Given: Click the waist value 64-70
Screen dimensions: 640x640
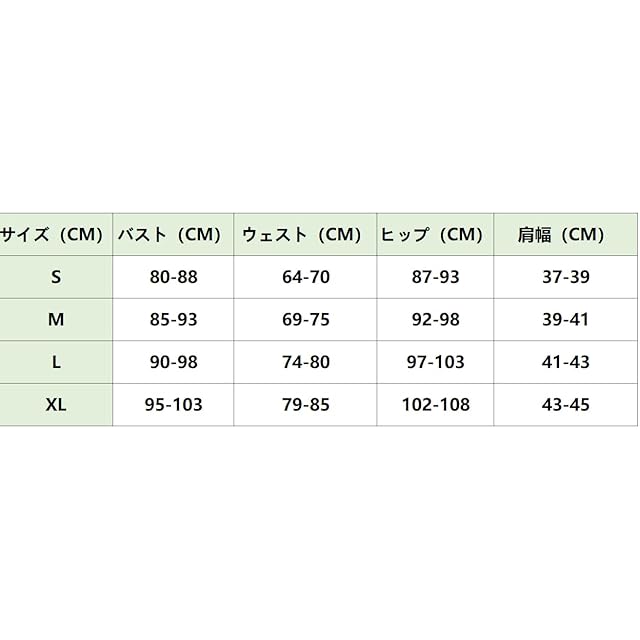Looking at the screenshot, I should click(x=306, y=277).
